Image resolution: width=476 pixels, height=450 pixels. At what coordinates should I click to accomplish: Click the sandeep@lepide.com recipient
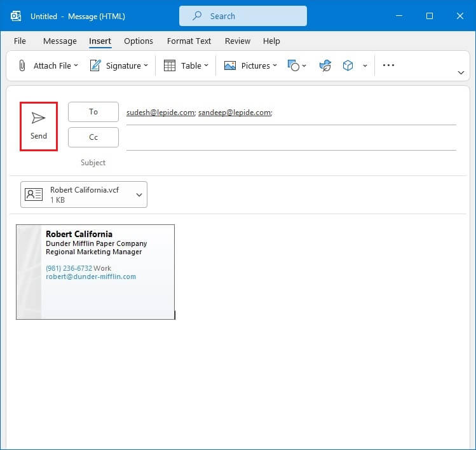(x=235, y=112)
